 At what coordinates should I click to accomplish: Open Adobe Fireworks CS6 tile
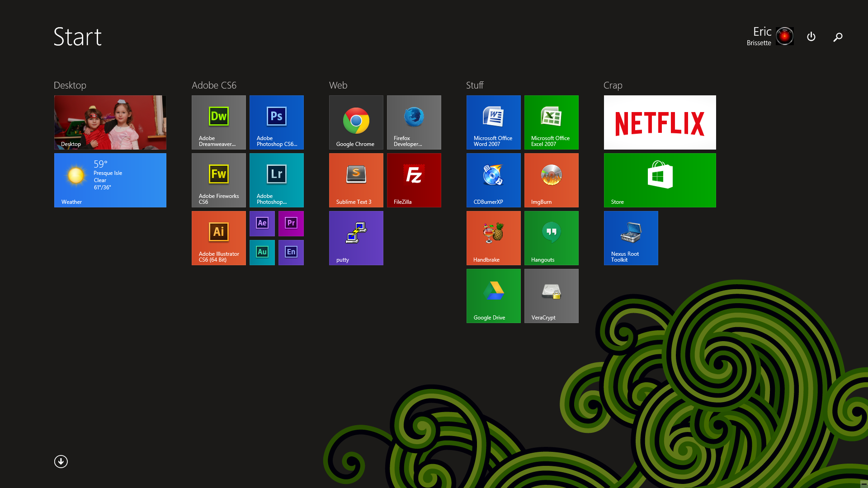[219, 180]
